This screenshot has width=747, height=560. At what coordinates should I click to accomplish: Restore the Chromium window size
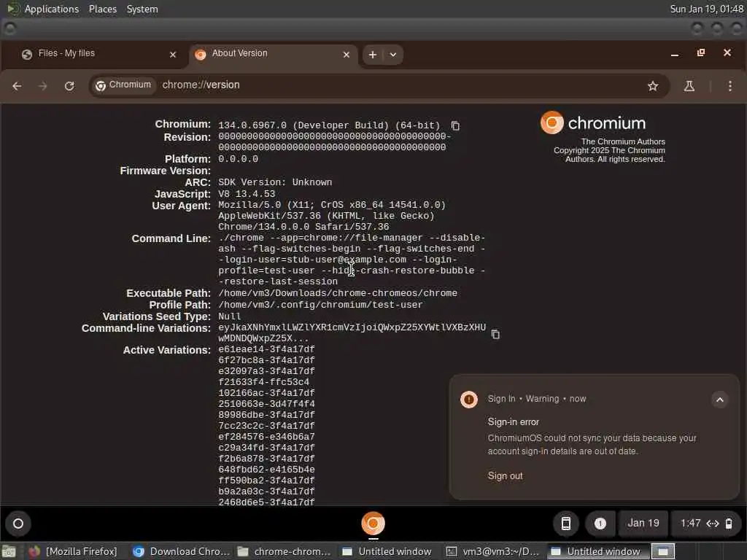point(701,52)
